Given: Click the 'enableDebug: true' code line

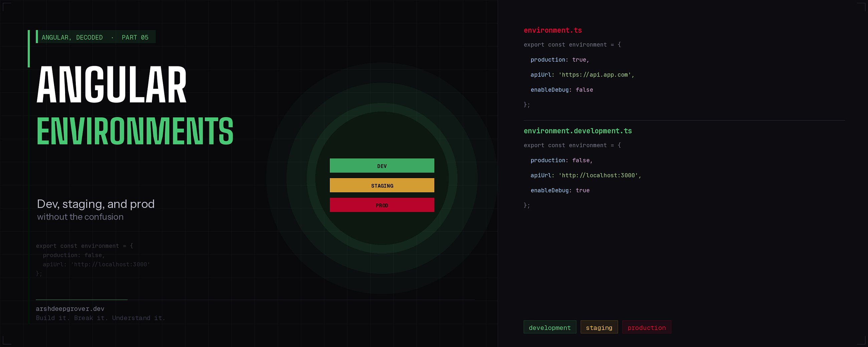Looking at the screenshot, I should pos(560,190).
